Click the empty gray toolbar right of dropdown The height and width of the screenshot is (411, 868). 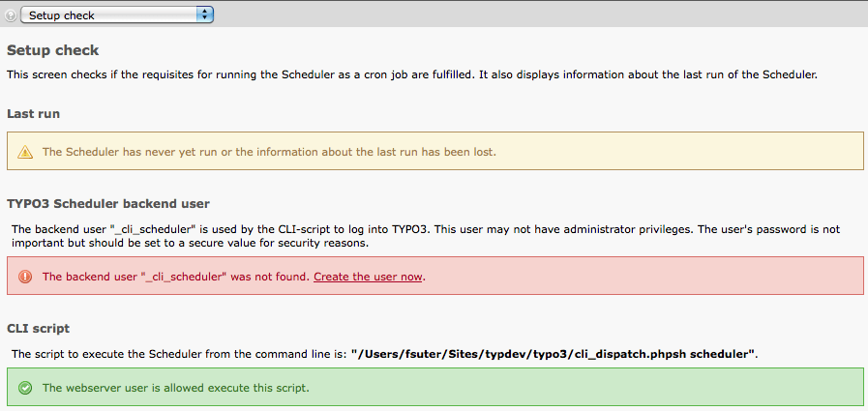tap(542, 15)
